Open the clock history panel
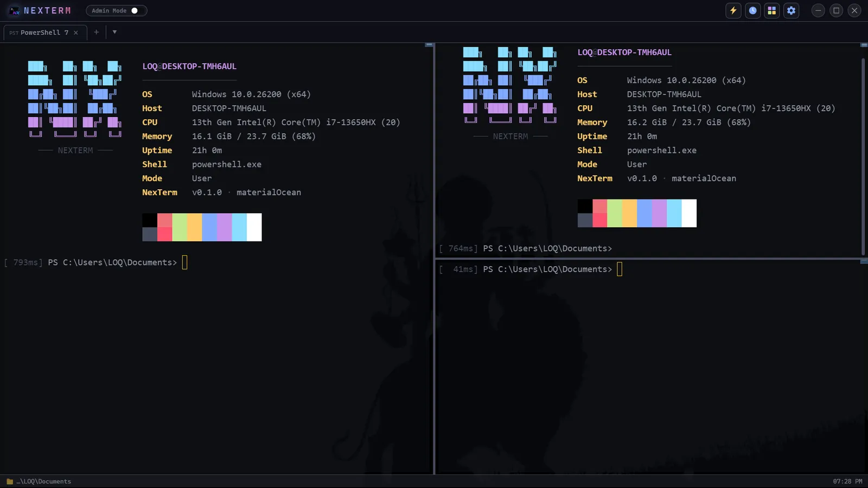Image resolution: width=868 pixels, height=488 pixels. coord(752,10)
